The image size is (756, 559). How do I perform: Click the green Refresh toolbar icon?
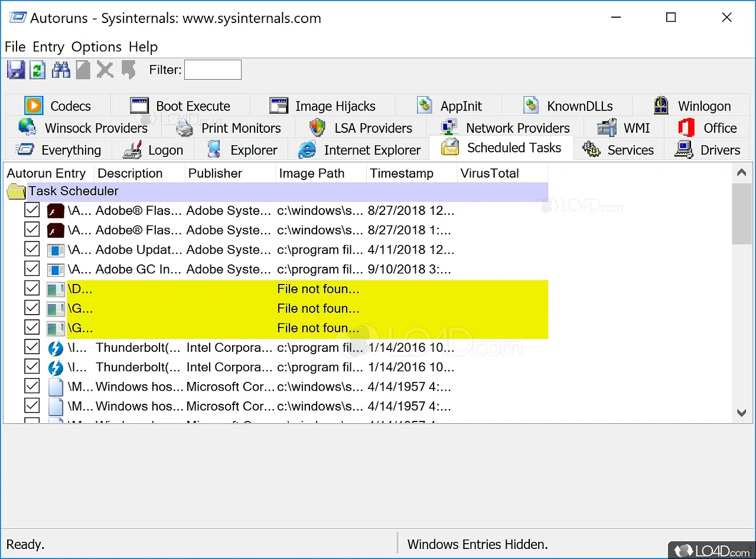(x=38, y=70)
